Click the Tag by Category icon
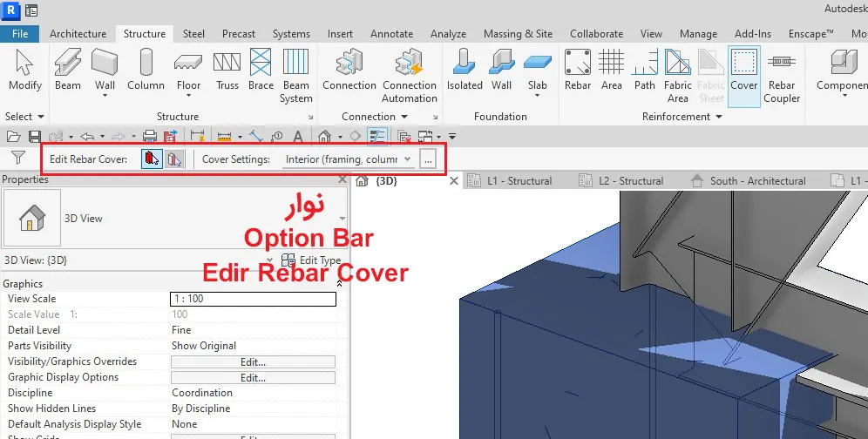Viewport: 868px width, 439px height. (x=277, y=136)
